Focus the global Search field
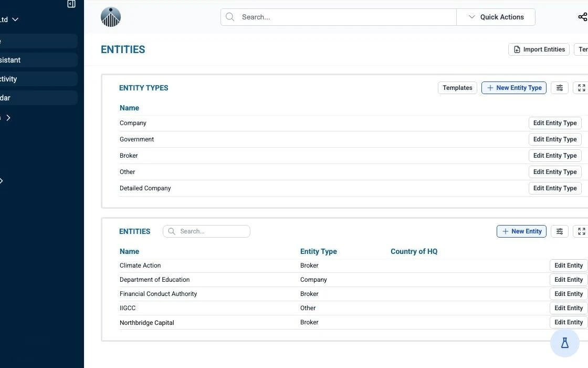 tap(338, 17)
